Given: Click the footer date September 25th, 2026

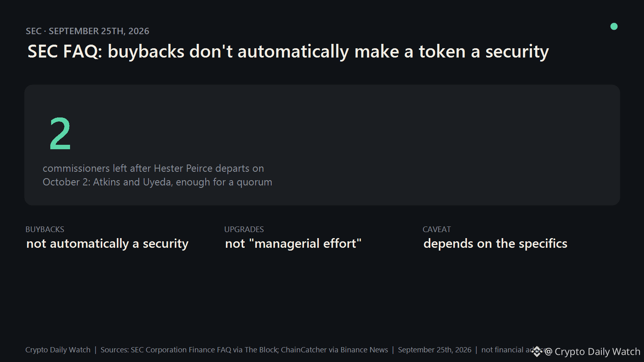Looking at the screenshot, I should [435, 350].
